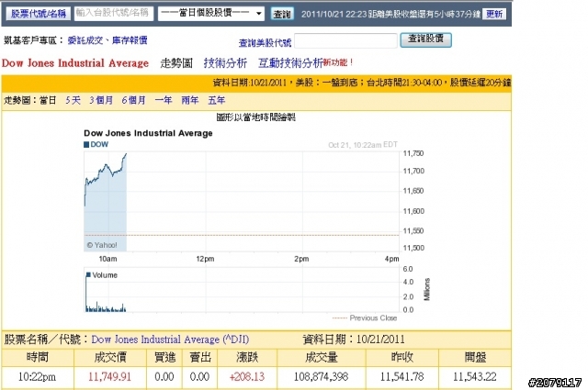588x390 pixels.
Task: Click previous close value 11,541.78
Action: click(402, 376)
